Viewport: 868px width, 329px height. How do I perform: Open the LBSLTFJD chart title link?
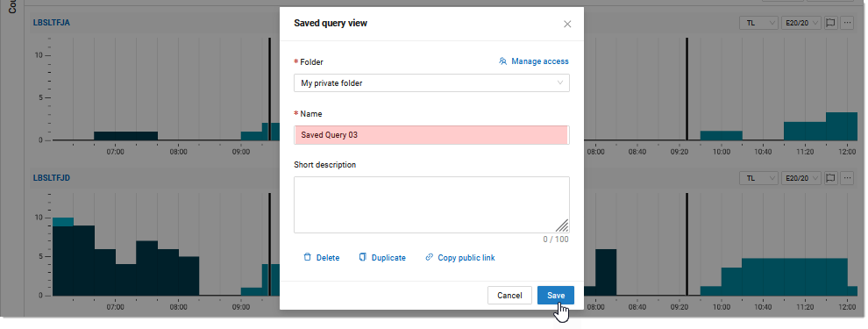(51, 178)
